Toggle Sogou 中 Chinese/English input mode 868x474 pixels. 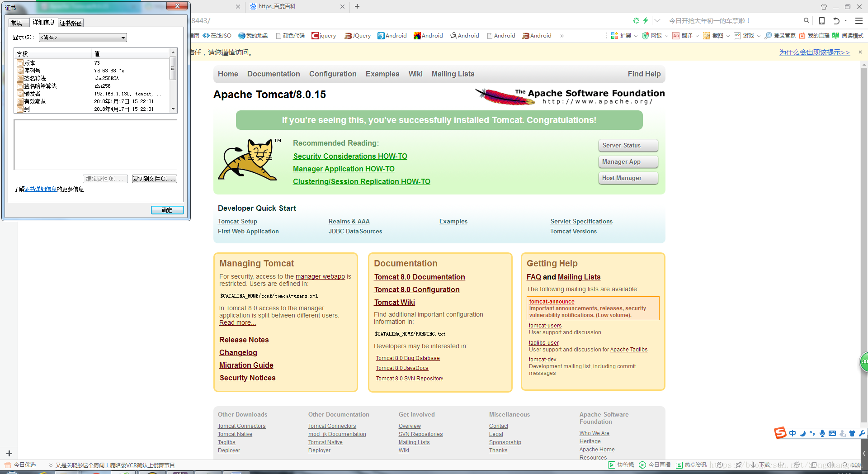(x=793, y=433)
